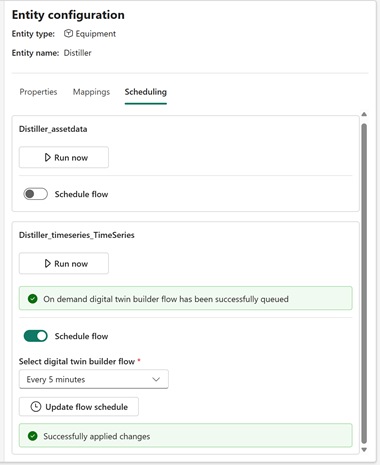Click Update flow schedule button
The width and height of the screenshot is (380, 465).
pyautogui.click(x=79, y=407)
